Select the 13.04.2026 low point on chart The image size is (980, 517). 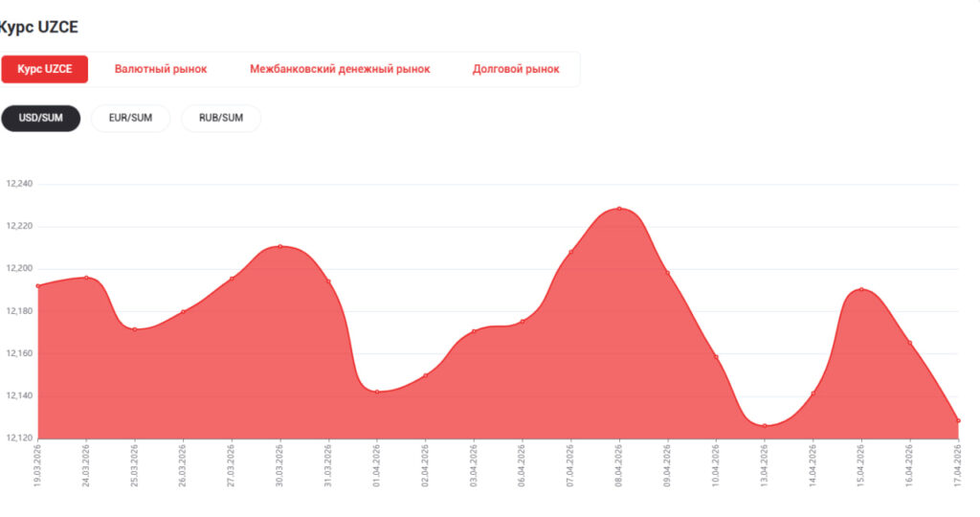pos(765,425)
